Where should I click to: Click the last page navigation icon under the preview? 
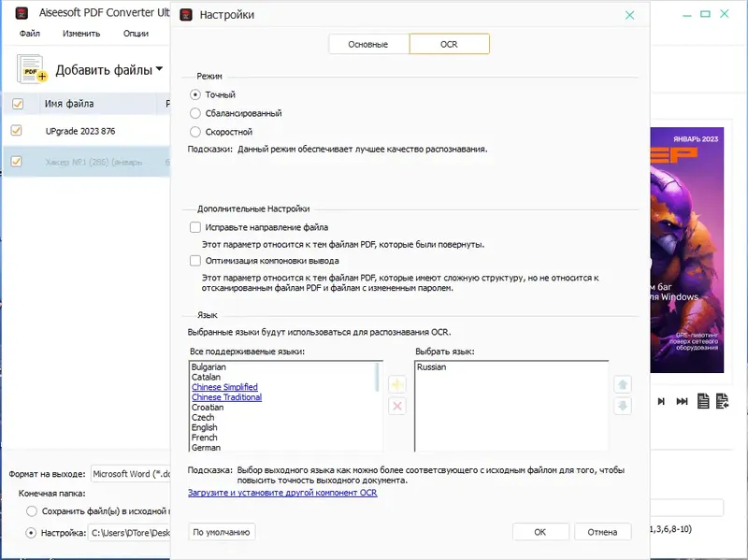(682, 400)
